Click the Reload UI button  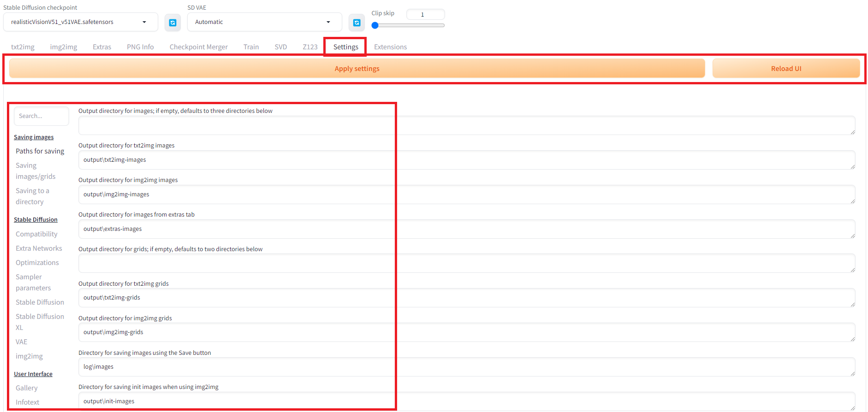[786, 69]
